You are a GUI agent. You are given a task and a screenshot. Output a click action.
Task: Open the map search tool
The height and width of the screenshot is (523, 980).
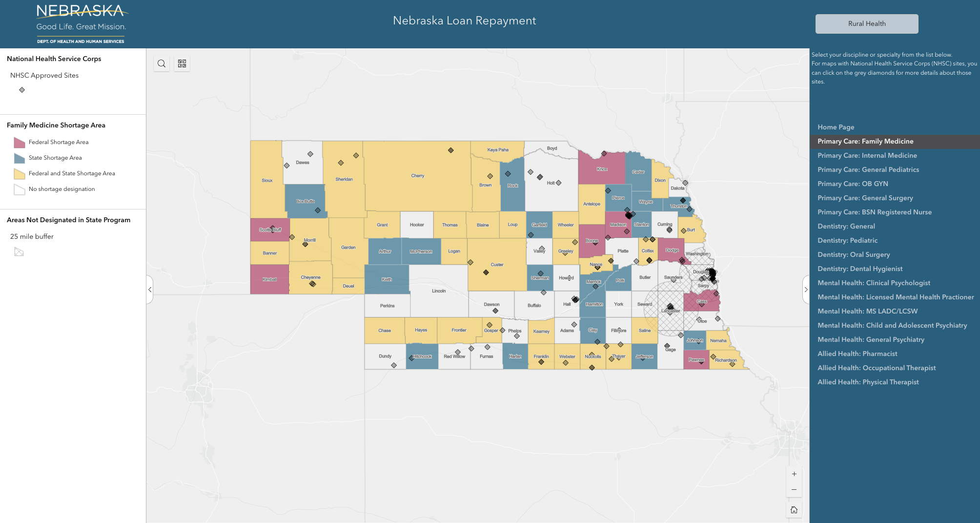[162, 63]
